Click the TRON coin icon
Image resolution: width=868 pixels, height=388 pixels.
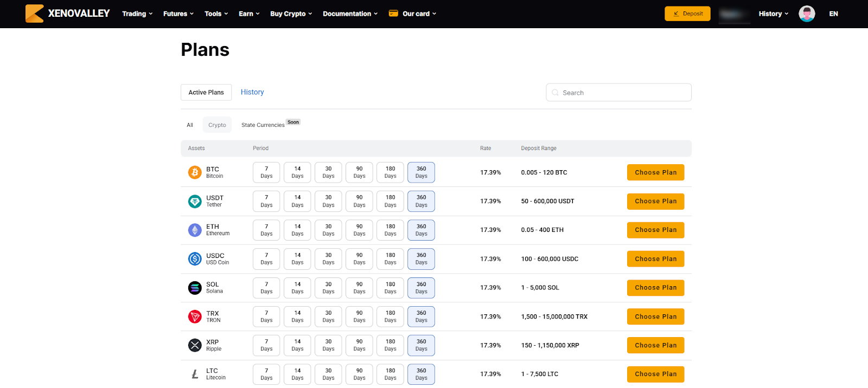point(195,316)
